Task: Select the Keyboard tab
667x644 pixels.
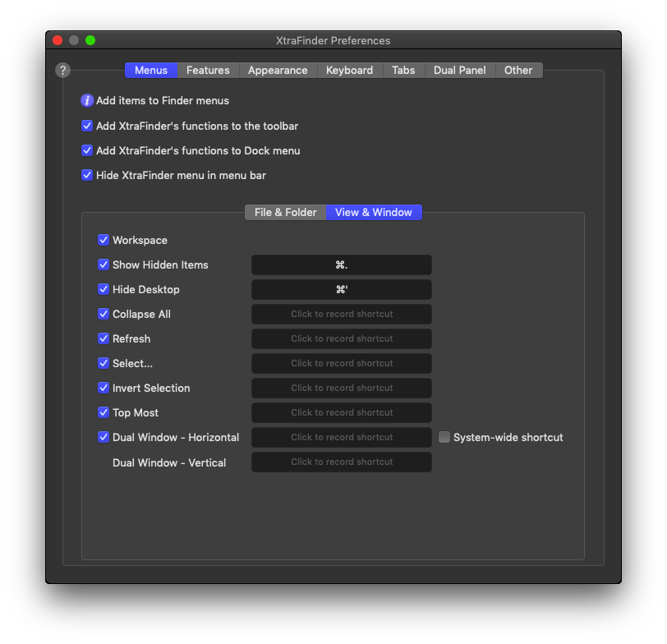Action: (x=349, y=71)
